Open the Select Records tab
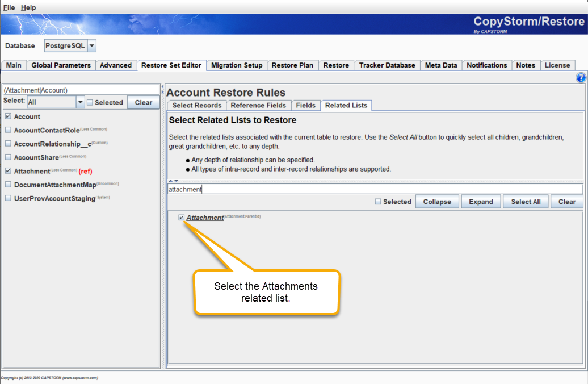Screen dimensions: 588x384 [196, 105]
